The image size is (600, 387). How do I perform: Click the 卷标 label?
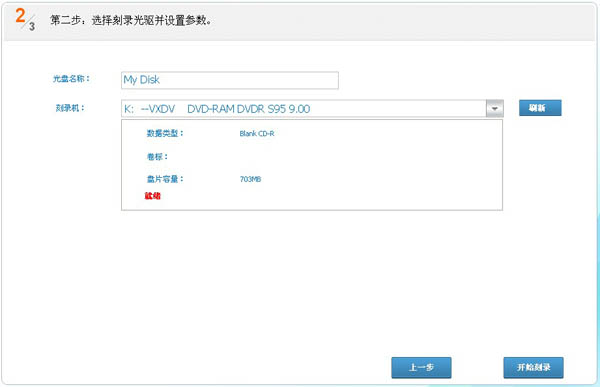click(157, 157)
